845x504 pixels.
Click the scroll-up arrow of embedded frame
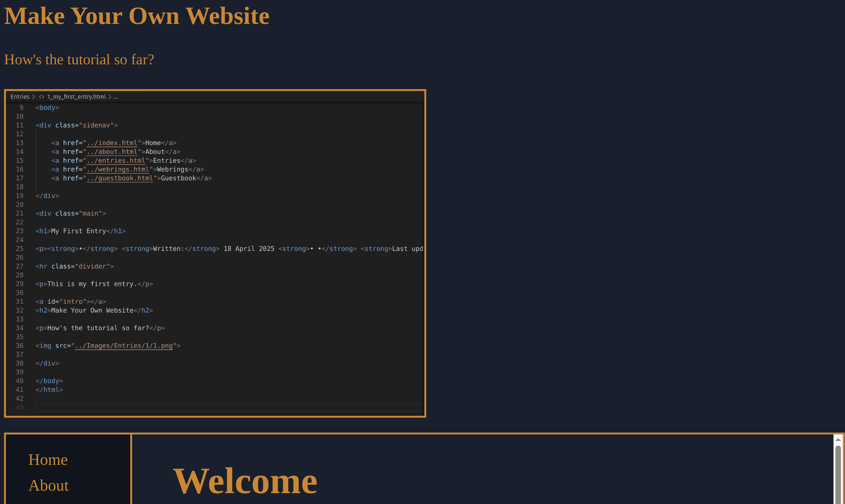838,440
